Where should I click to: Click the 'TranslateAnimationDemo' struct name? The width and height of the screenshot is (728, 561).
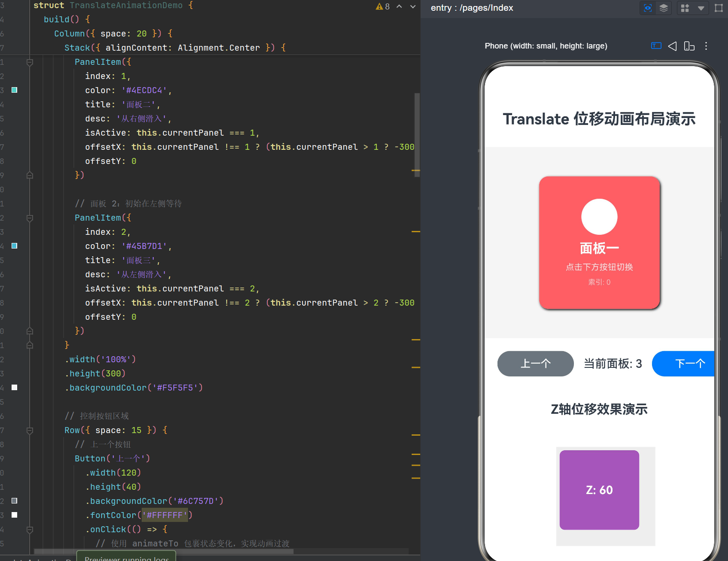click(x=126, y=6)
